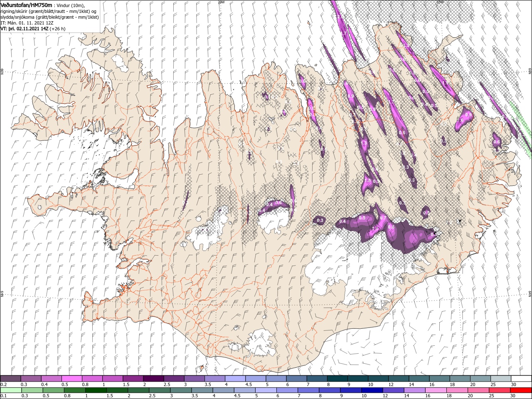Click the 20W longitude label at top
The image size is (532, 399).
tap(221, 2)
